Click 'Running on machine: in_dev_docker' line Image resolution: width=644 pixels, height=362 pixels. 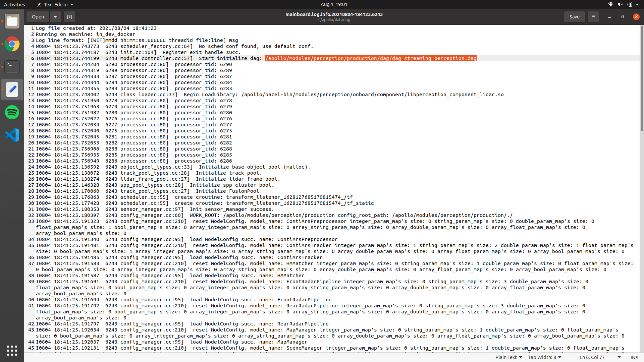(x=86, y=34)
